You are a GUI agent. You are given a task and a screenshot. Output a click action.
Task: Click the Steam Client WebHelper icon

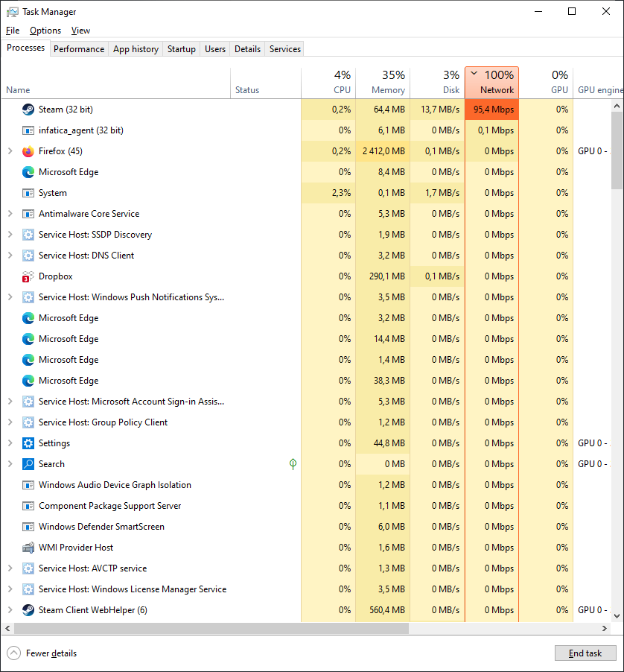pyautogui.click(x=28, y=610)
